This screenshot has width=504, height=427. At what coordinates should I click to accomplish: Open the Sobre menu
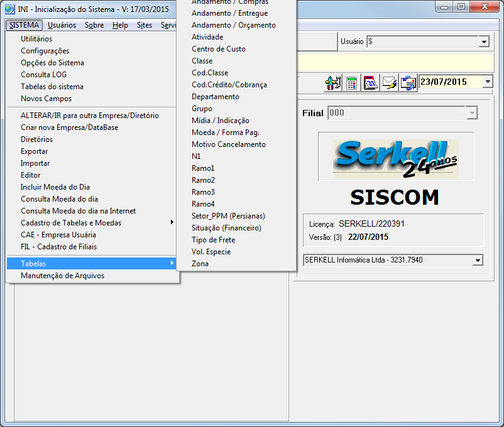point(94,25)
